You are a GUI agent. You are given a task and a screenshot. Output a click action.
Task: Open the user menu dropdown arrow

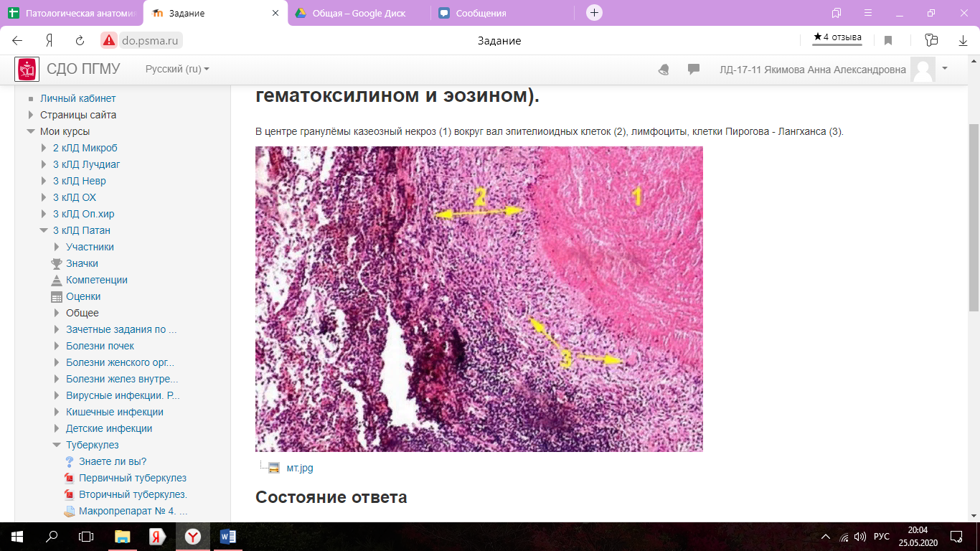[945, 68]
